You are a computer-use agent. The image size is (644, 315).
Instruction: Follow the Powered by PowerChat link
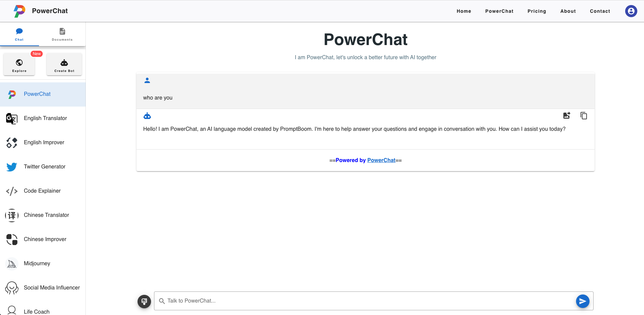[x=381, y=160]
